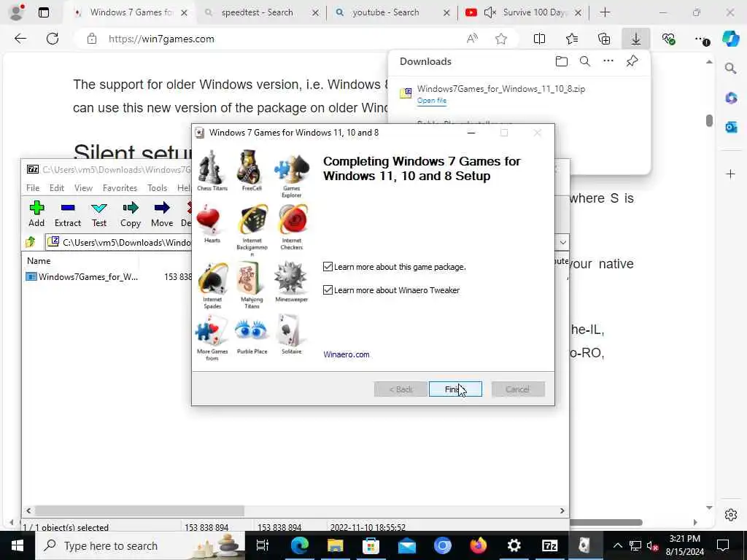Screen dimensions: 747x560
Task: Click the browser back arrow
Action: [x=20, y=39]
